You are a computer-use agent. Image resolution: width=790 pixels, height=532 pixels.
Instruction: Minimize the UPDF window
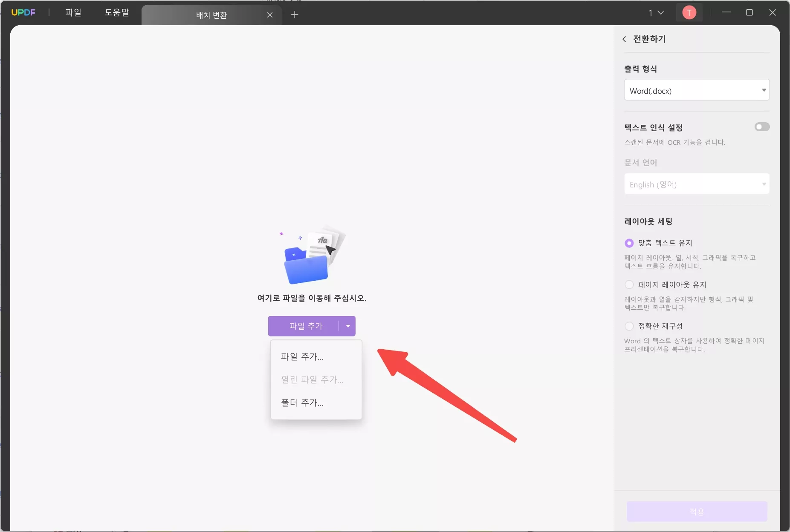tap(726, 12)
